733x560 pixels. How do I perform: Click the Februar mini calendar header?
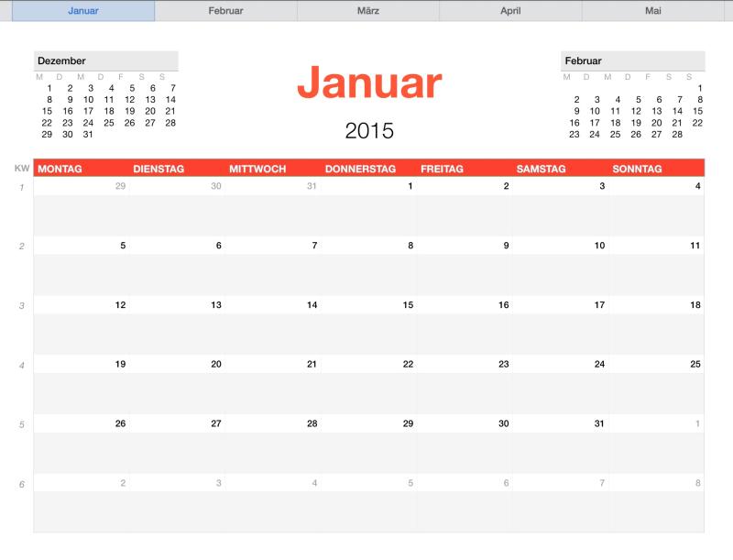tap(584, 59)
